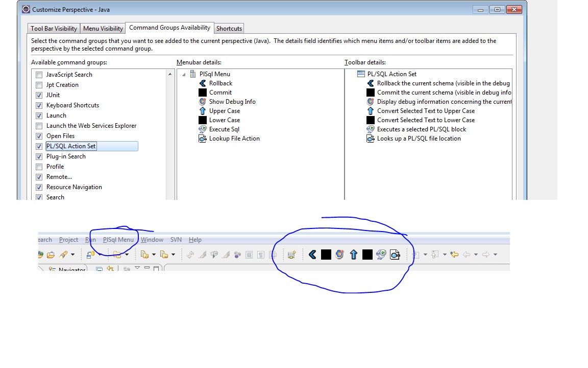Collapse the PlSql Menu tree node

coord(184,75)
